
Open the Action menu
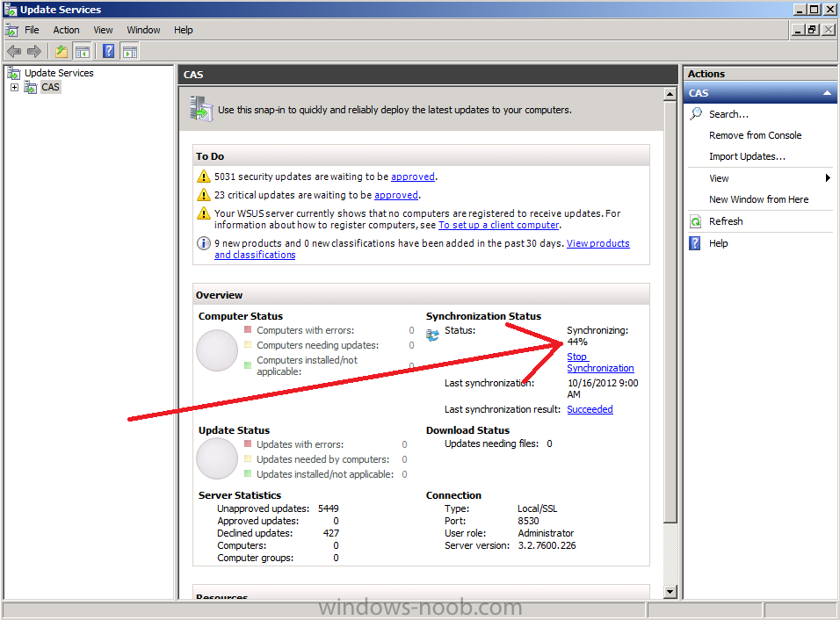(66, 30)
